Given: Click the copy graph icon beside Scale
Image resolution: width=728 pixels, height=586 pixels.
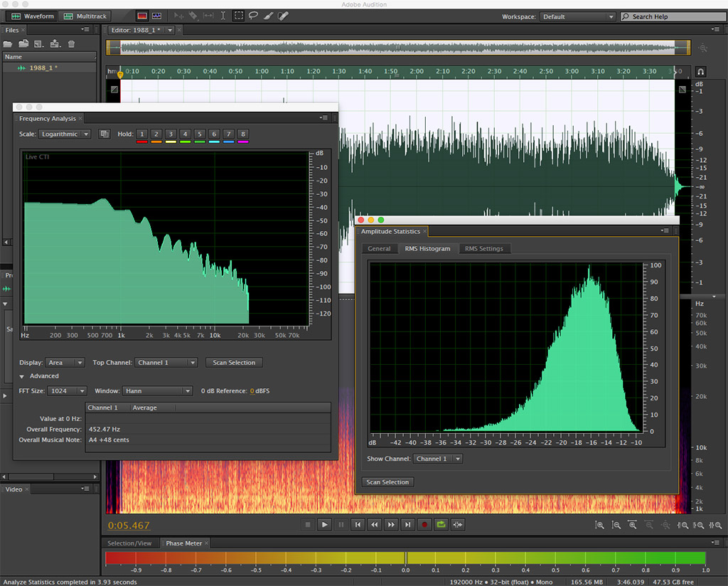Looking at the screenshot, I should (105, 134).
